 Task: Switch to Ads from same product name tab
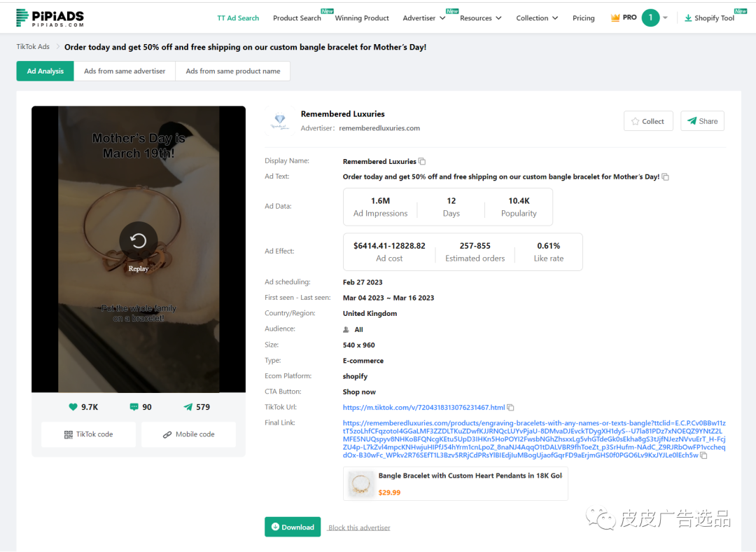click(x=232, y=71)
